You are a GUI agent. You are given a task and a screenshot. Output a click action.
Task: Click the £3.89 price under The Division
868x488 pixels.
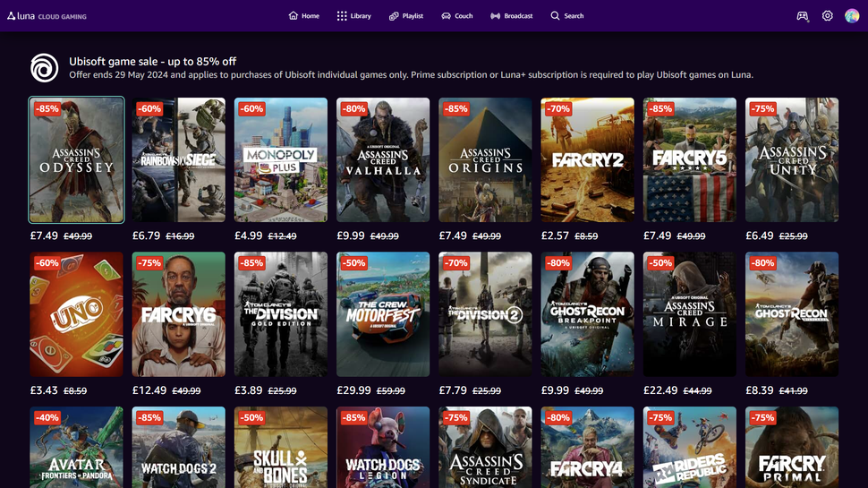point(249,390)
